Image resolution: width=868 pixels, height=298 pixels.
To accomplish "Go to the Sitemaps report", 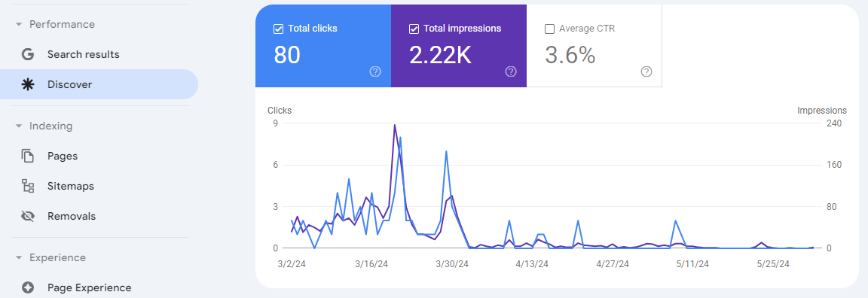I will pos(99,186).
